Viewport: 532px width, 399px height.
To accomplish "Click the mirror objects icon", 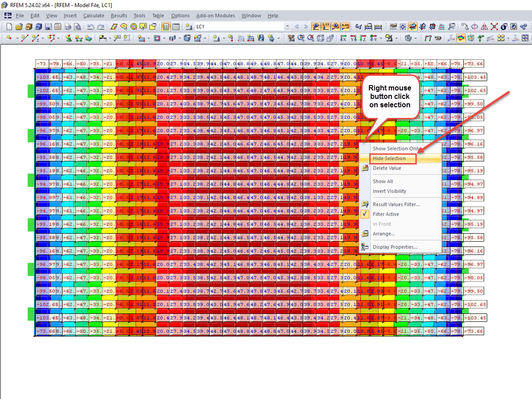I will click(x=484, y=27).
